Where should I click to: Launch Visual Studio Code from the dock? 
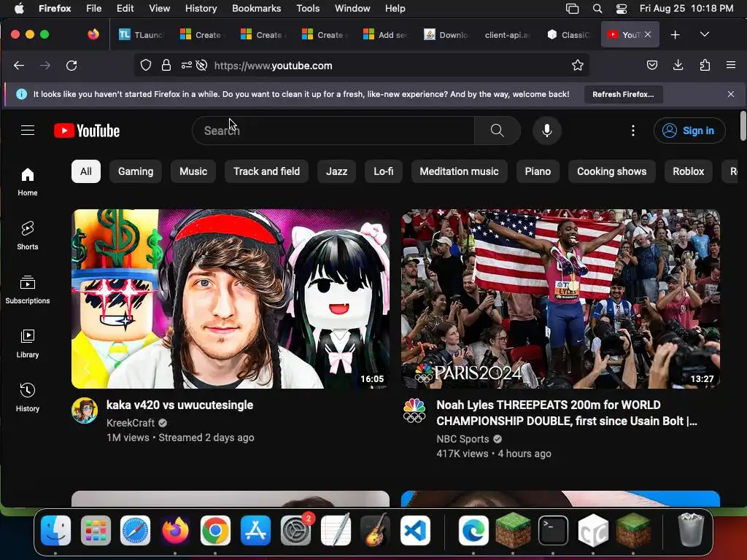click(415, 531)
